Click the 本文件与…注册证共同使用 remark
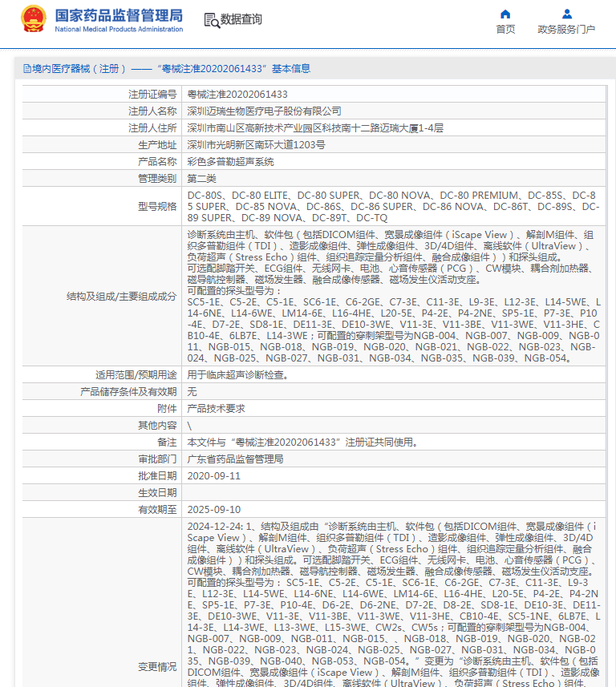The image size is (616, 687). click(x=302, y=443)
